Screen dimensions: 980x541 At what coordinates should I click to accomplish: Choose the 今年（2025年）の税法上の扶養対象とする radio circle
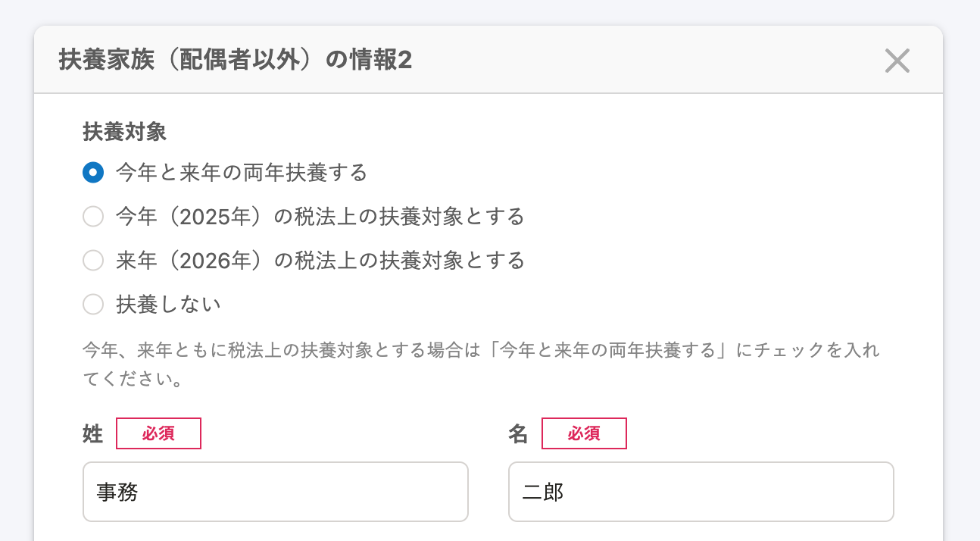(93, 217)
